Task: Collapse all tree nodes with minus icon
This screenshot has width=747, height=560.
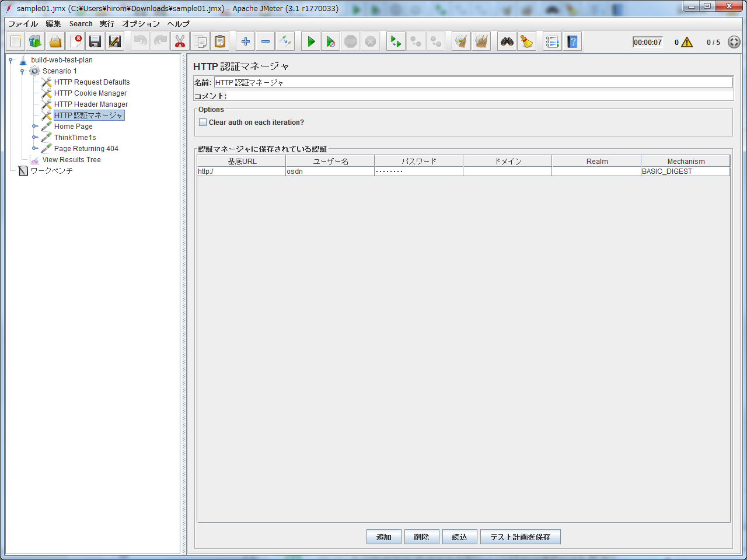Action: (x=266, y=41)
